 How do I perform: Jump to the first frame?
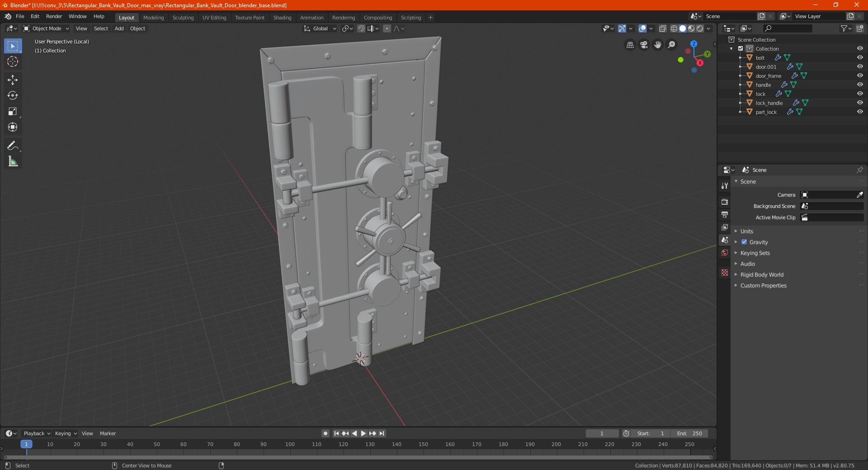(x=336, y=433)
